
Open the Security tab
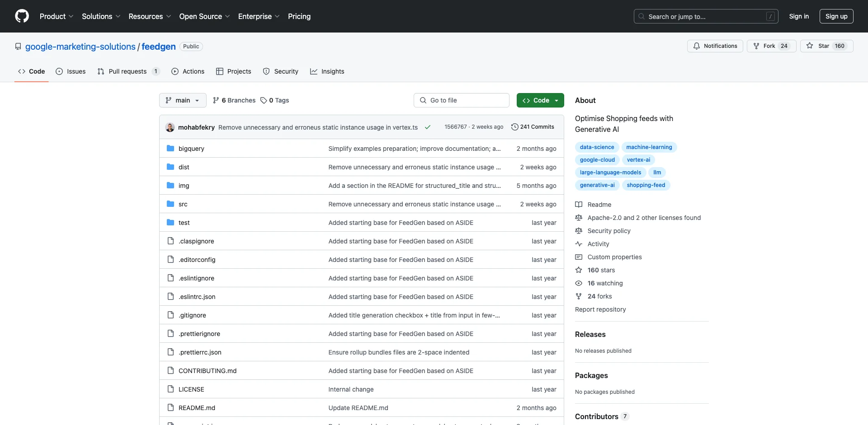point(281,71)
